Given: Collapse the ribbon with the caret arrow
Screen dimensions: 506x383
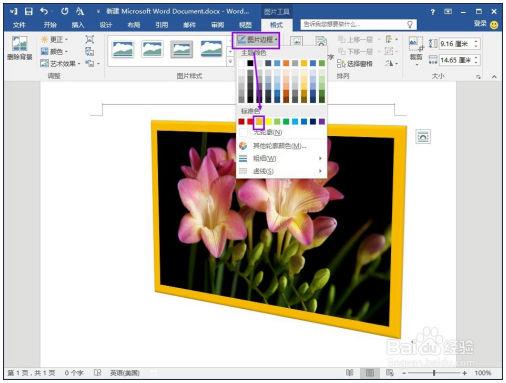Looking at the screenshot, I should 494,77.
